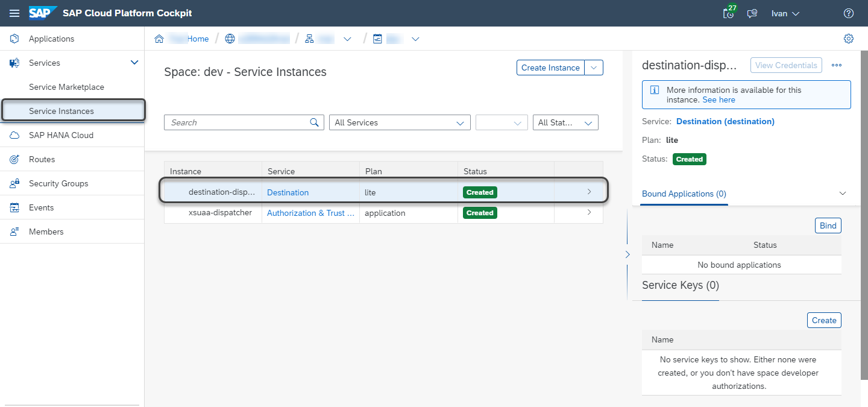This screenshot has width=868, height=407.
Task: Open the Create Instance split dropdown arrow
Action: point(594,68)
